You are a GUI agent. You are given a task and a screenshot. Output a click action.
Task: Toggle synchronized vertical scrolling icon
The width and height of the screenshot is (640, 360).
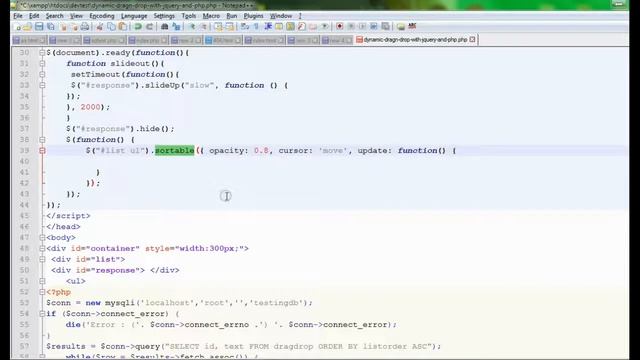tap(218, 27)
